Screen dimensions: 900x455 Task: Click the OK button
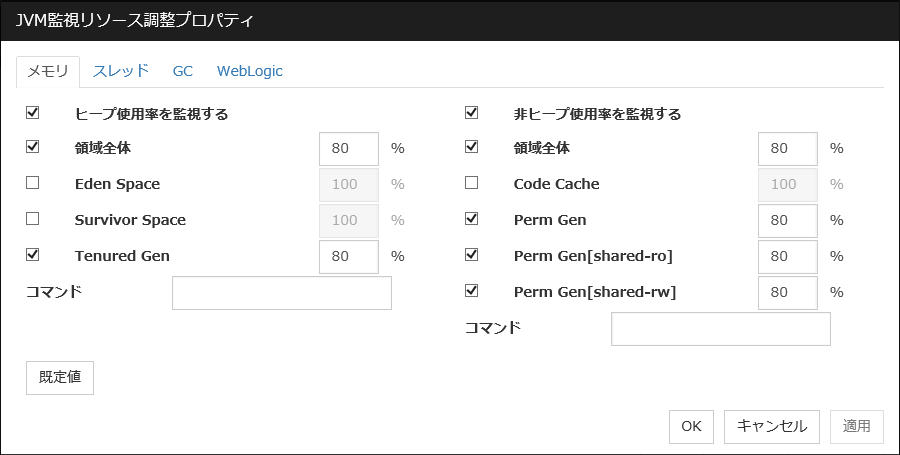tap(691, 426)
